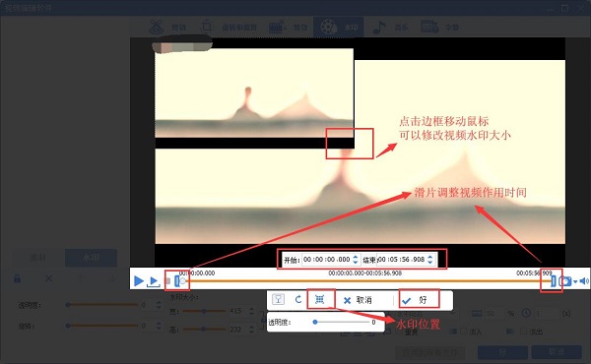
Task: Play the video preview
Action: [138, 280]
